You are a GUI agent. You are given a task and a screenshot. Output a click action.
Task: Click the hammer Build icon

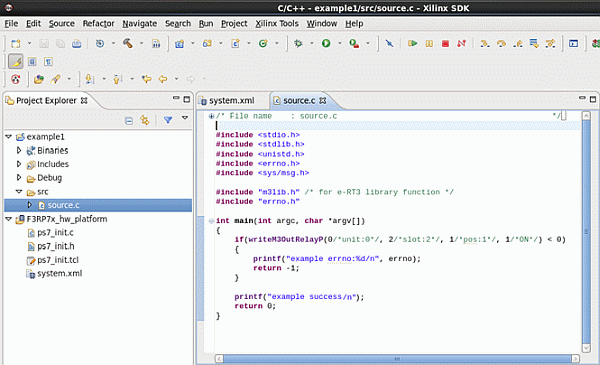point(128,43)
